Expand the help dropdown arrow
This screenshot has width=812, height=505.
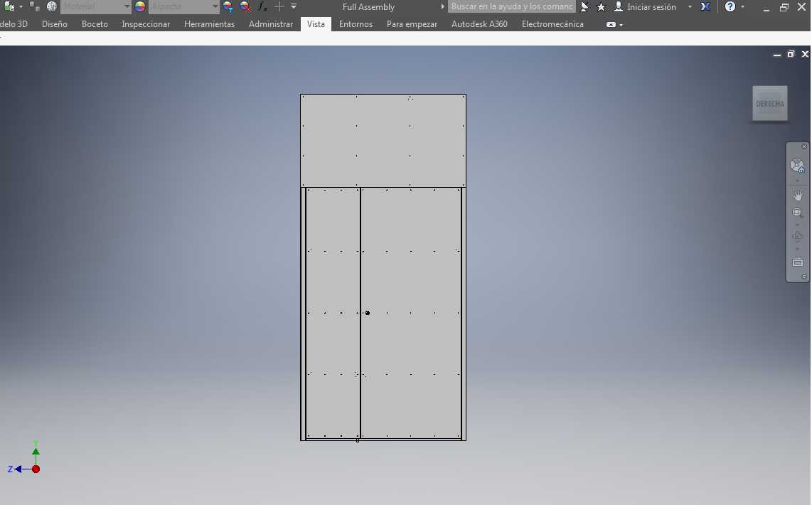point(742,6)
